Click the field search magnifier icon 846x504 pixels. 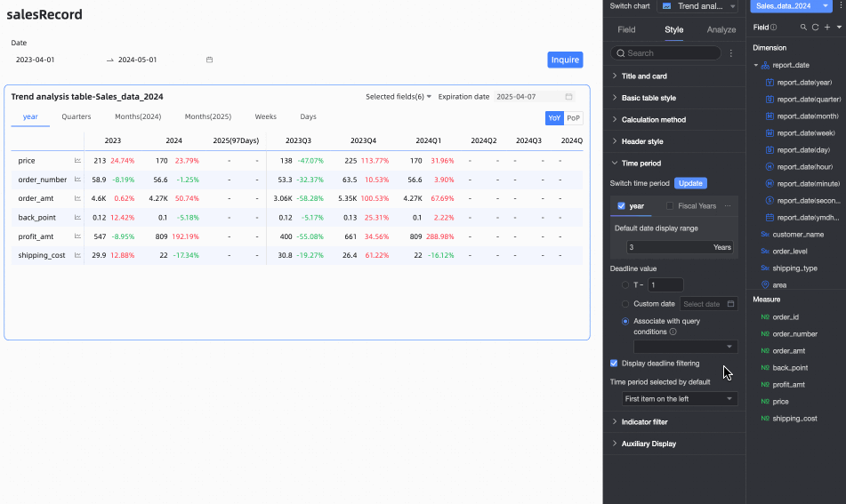[803, 28]
